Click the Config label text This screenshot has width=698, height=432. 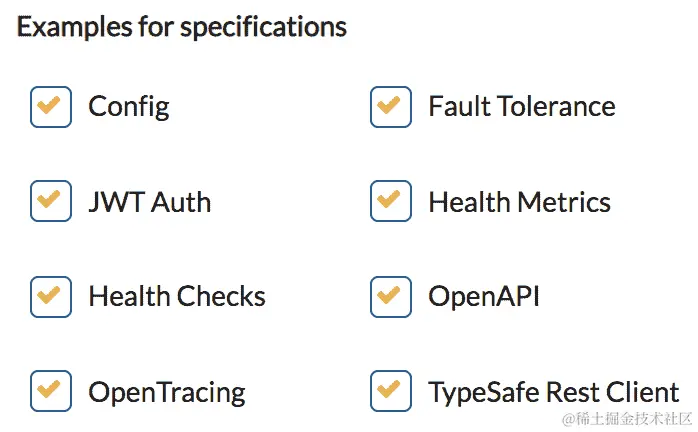[x=129, y=107]
